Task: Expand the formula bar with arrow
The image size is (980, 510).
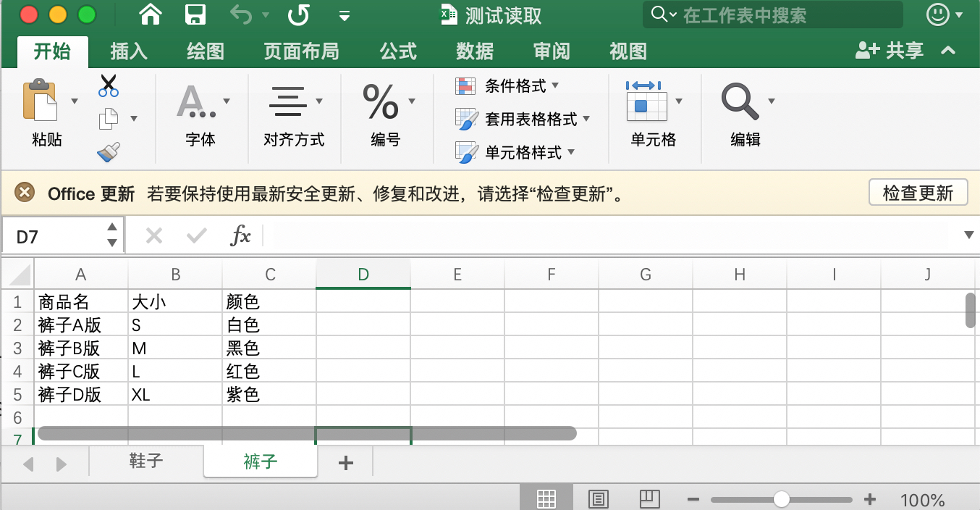Action: pos(970,235)
